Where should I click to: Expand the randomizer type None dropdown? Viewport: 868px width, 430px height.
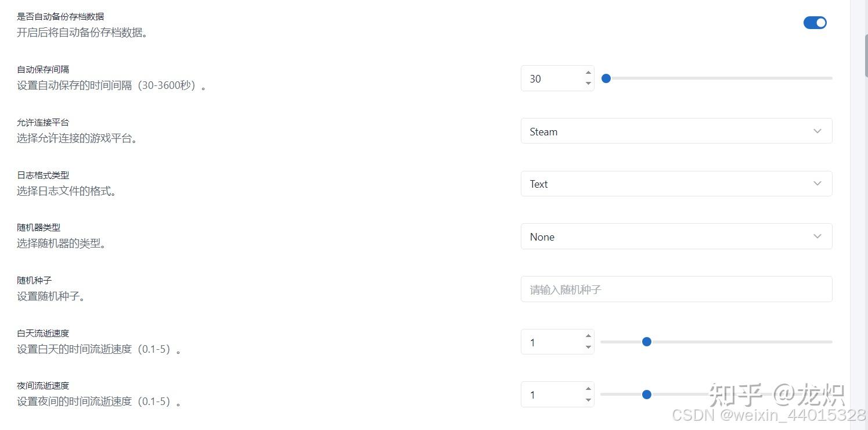(x=676, y=236)
